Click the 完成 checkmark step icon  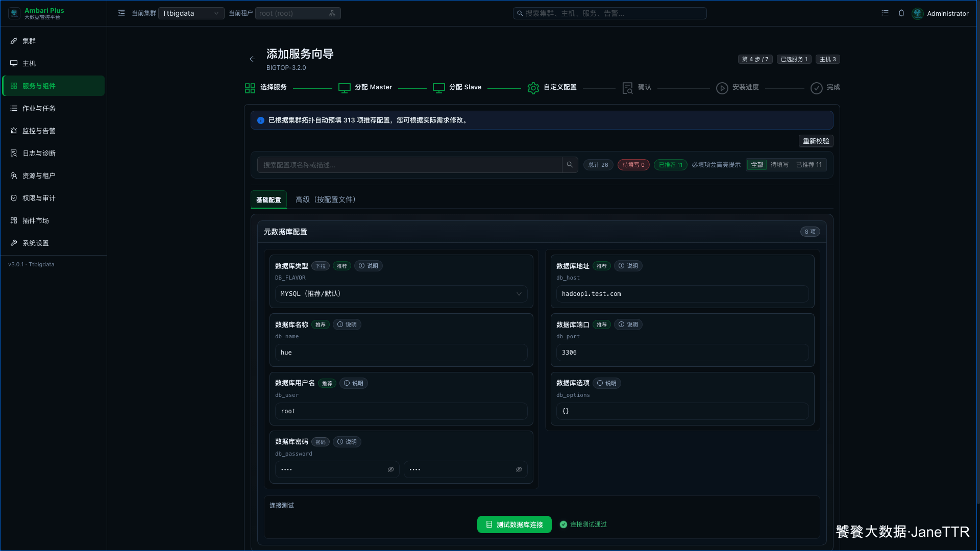coord(817,88)
